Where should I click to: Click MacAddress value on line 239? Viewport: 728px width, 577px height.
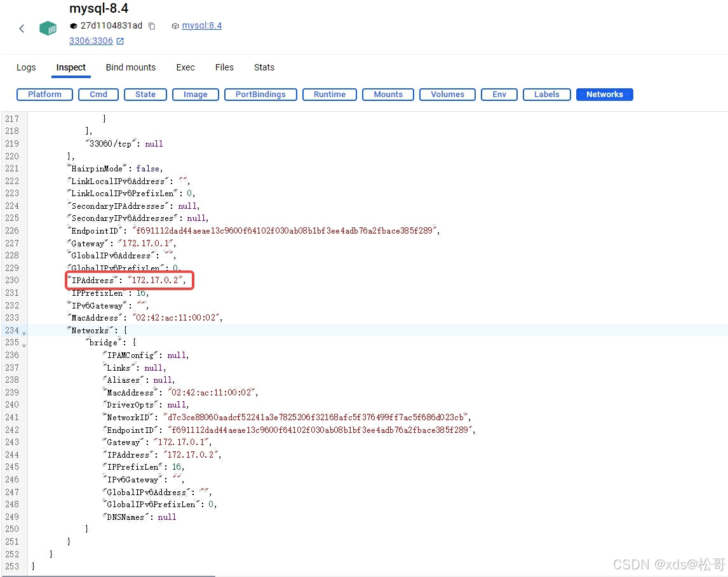tap(212, 392)
